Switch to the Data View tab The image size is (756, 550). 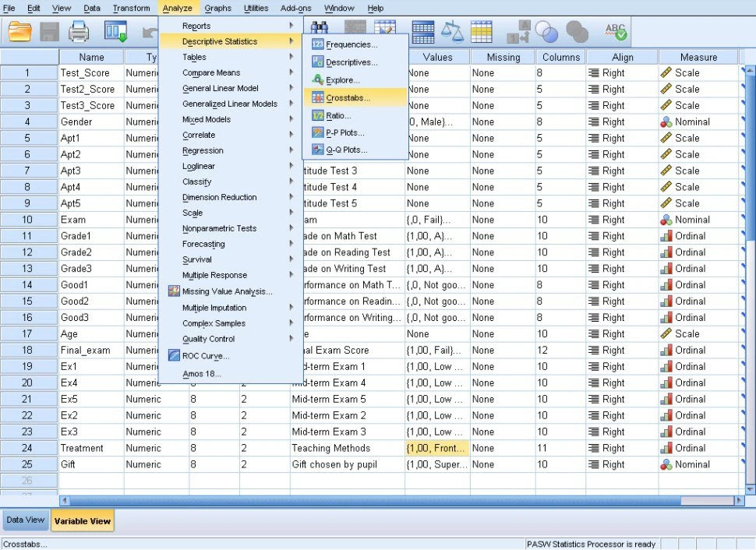tap(26, 520)
